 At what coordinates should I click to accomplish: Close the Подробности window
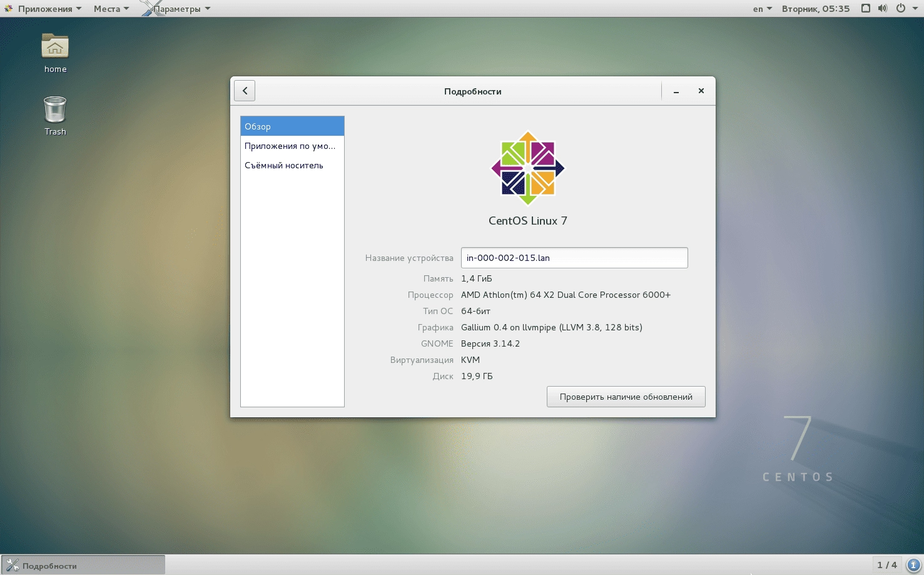701,91
